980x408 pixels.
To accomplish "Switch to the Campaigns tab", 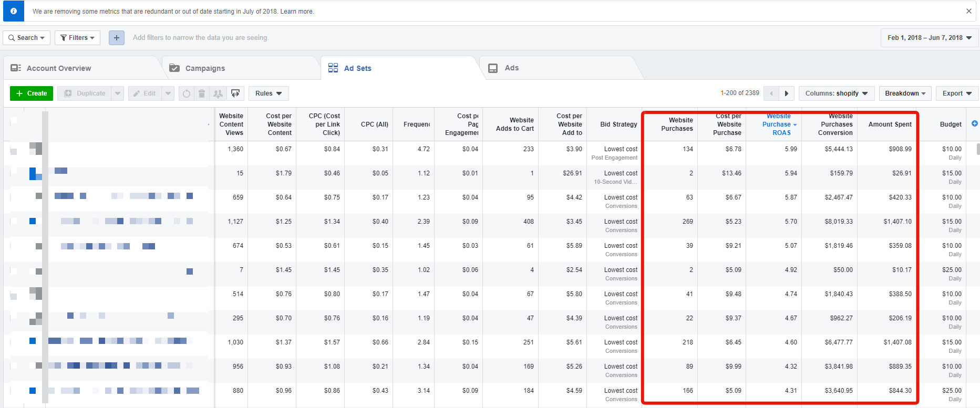I will [205, 68].
